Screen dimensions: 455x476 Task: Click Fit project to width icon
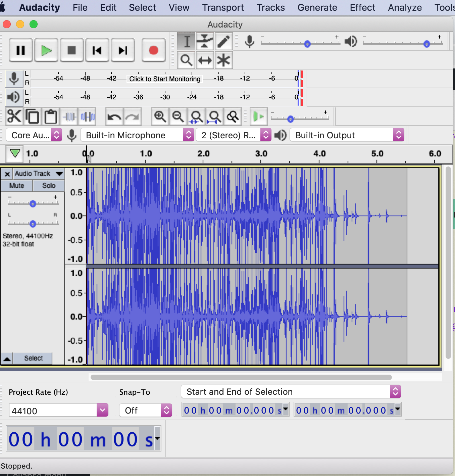tap(214, 116)
